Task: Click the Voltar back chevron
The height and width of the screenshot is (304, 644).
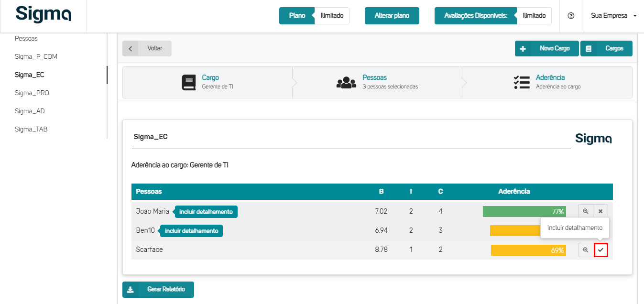Action: (x=131, y=49)
